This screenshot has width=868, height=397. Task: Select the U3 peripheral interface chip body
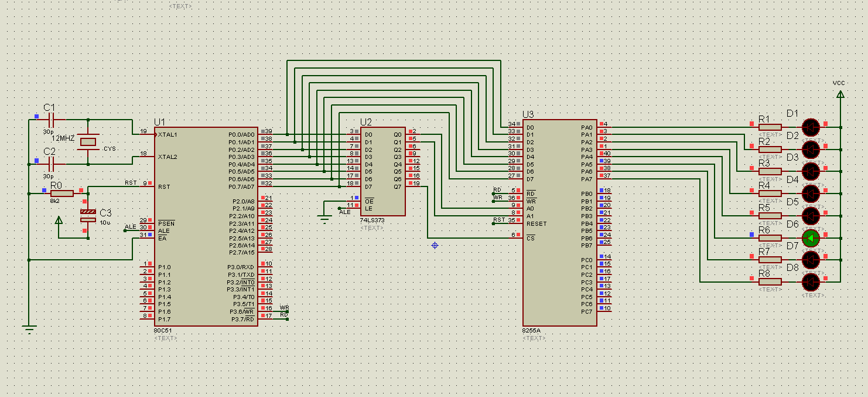pos(560,223)
